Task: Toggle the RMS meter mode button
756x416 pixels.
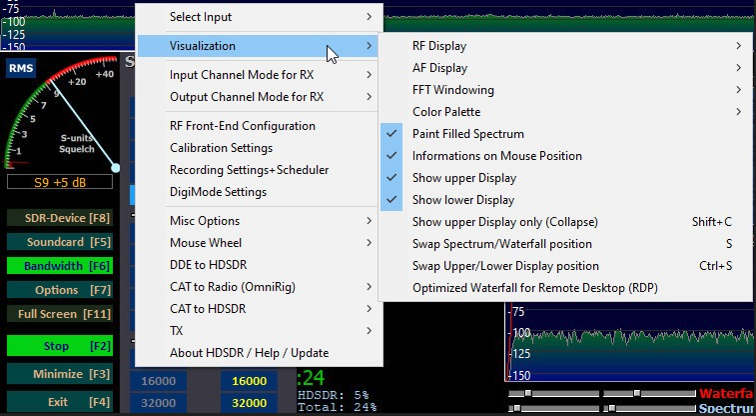Action: tap(21, 68)
